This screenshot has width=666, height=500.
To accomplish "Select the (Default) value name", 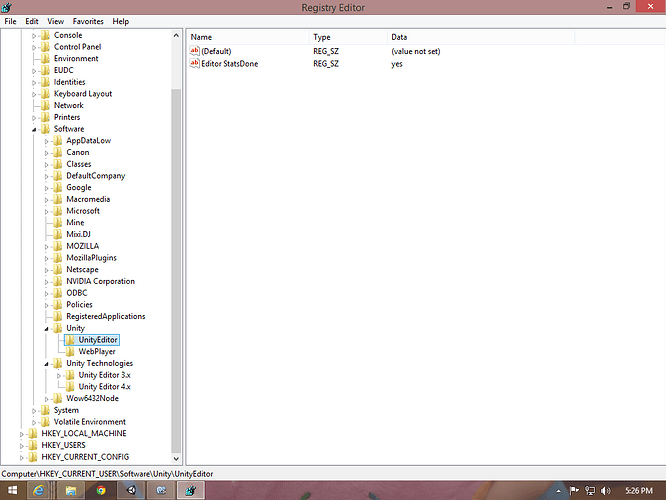I will pyautogui.click(x=216, y=51).
